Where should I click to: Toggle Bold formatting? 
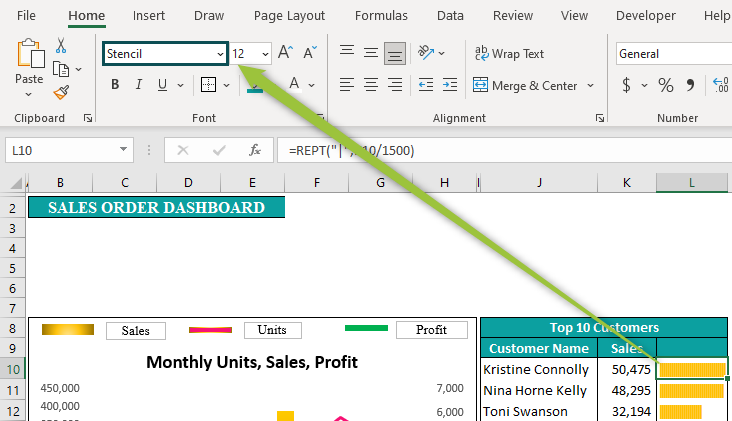[115, 84]
